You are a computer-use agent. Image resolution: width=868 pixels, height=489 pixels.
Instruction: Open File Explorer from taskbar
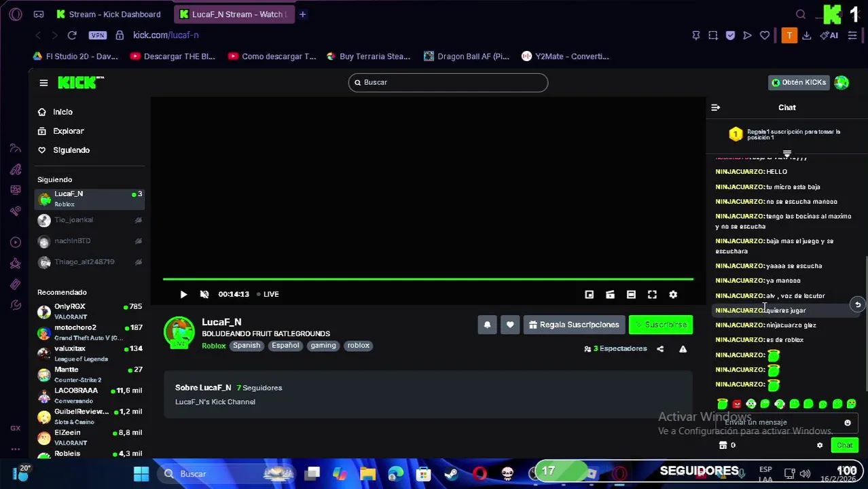coord(367,473)
